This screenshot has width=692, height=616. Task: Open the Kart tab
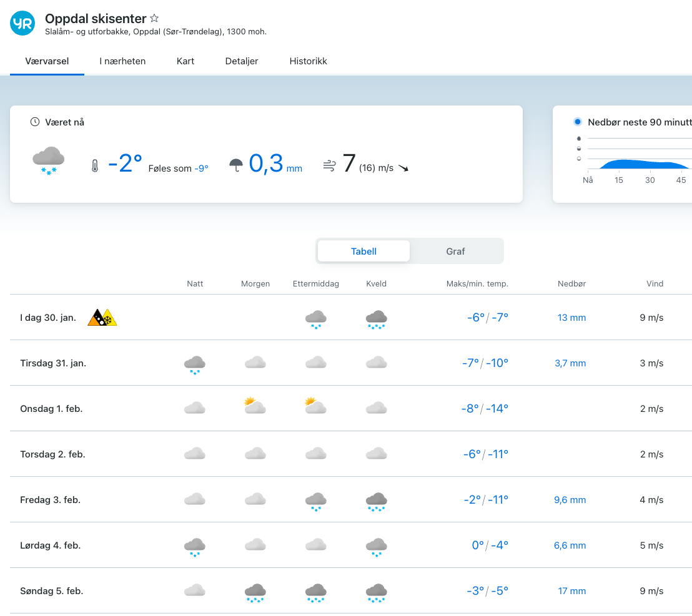[185, 61]
